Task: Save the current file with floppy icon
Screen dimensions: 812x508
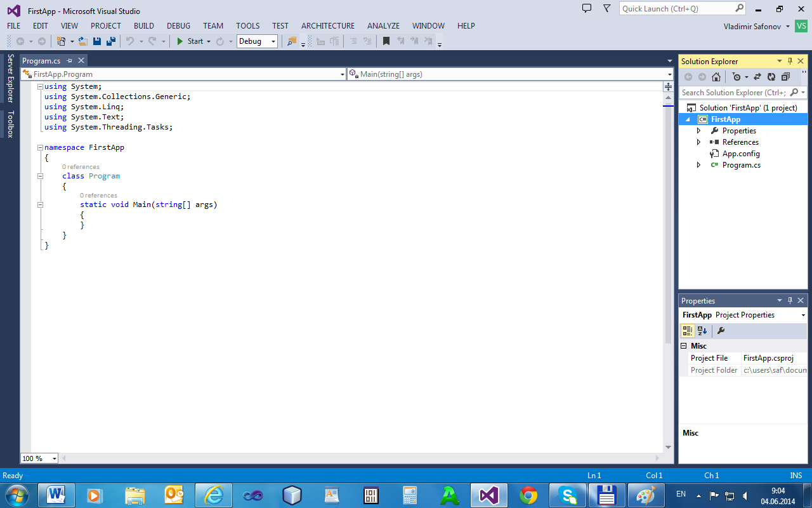Action: [x=97, y=41]
